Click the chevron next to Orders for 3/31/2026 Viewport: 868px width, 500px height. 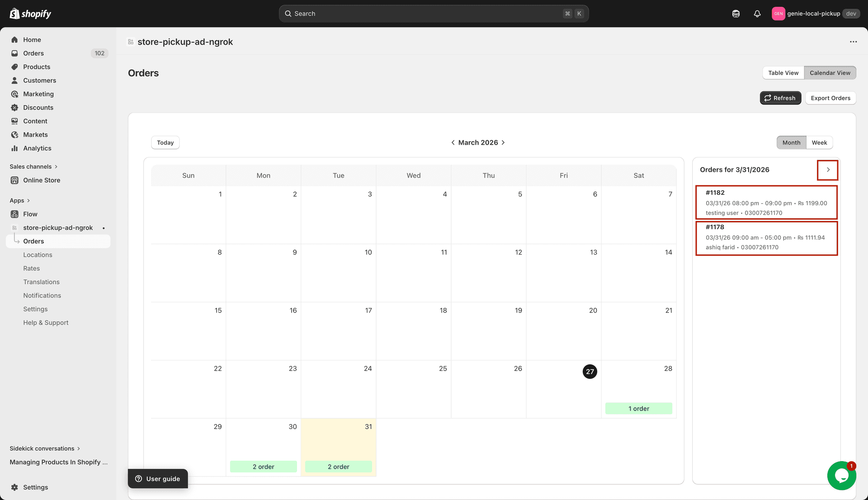828,170
